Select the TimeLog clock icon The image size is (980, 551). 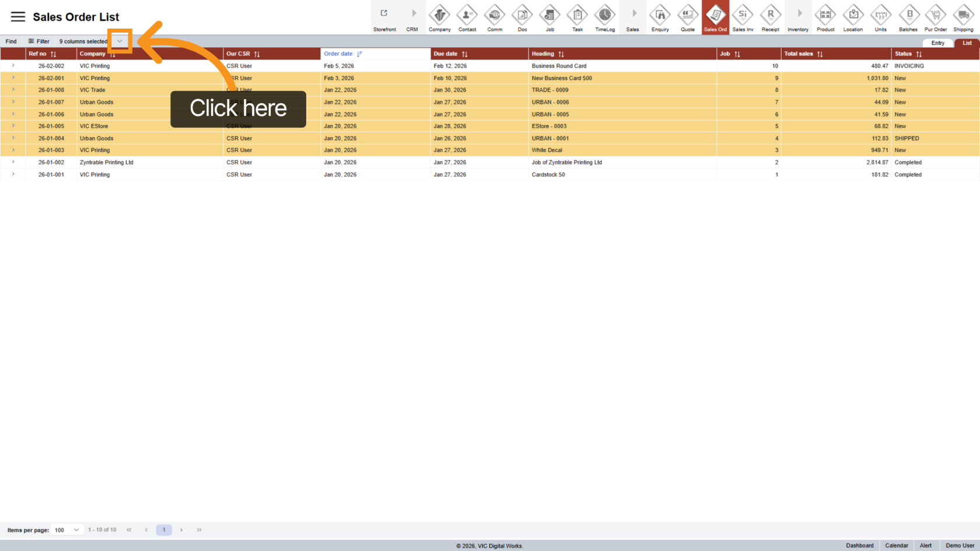(605, 17)
